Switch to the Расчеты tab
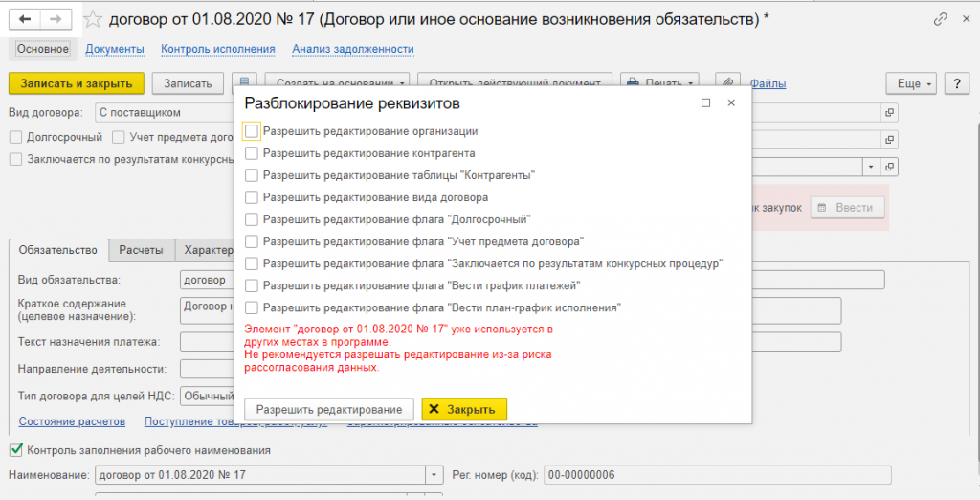Image resolution: width=980 pixels, height=500 pixels. click(x=142, y=250)
